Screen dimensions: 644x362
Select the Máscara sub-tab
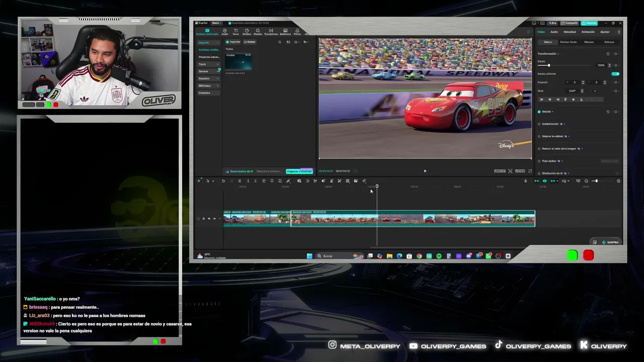click(589, 42)
